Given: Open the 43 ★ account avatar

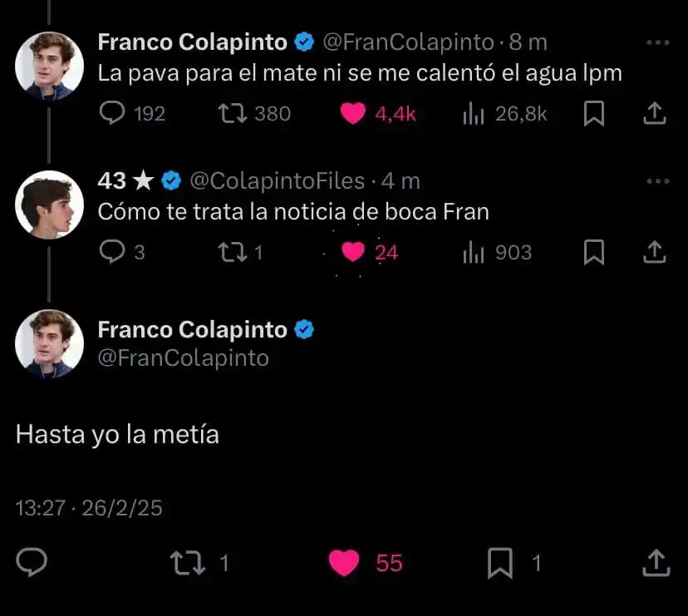Looking at the screenshot, I should pos(49,205).
